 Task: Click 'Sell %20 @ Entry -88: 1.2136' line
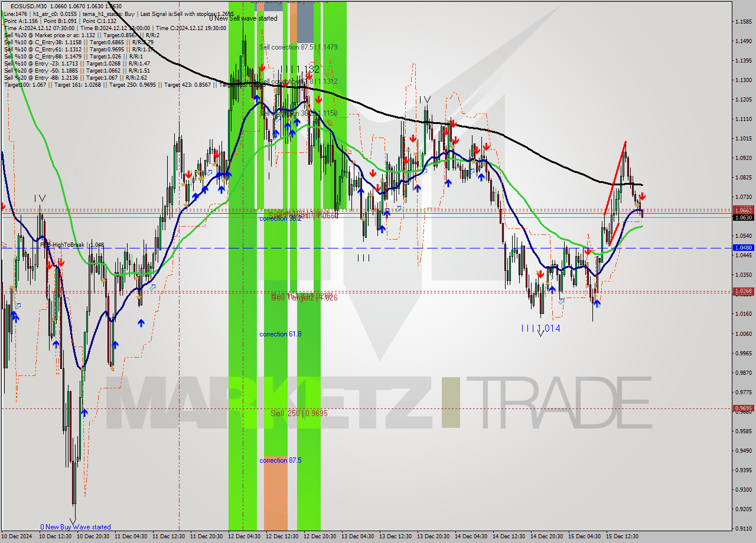pyautogui.click(x=75, y=77)
